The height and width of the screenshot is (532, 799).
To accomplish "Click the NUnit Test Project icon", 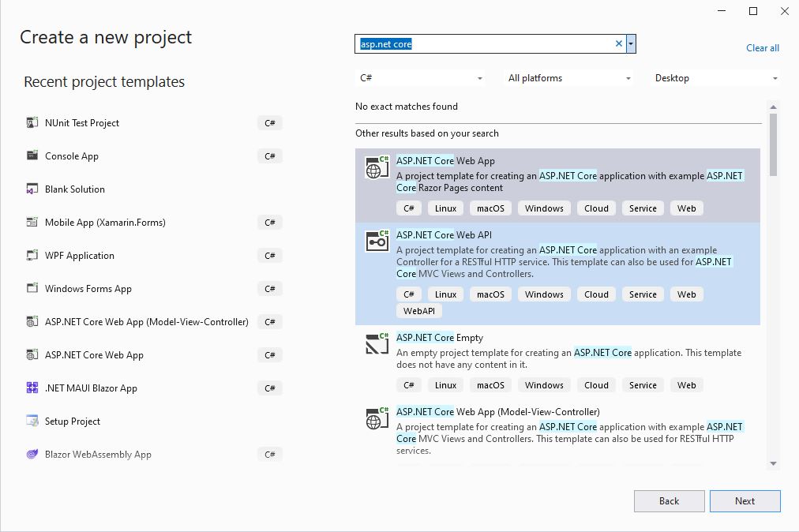I will click(x=32, y=123).
